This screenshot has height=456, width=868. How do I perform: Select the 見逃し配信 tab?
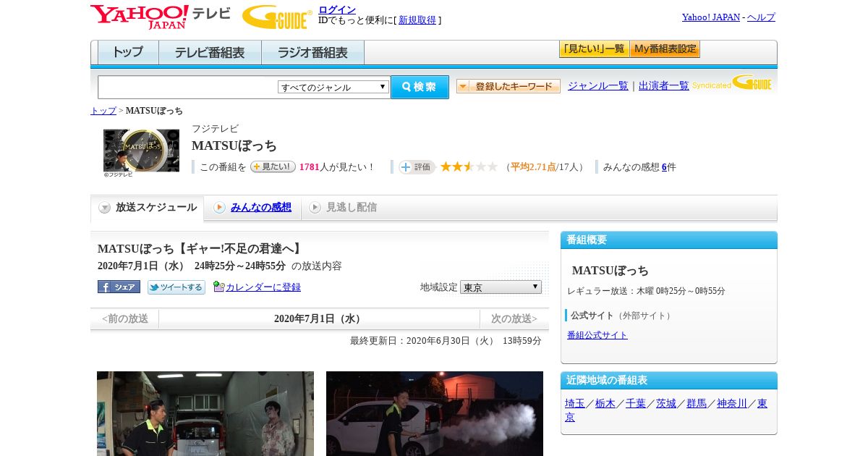coord(343,208)
